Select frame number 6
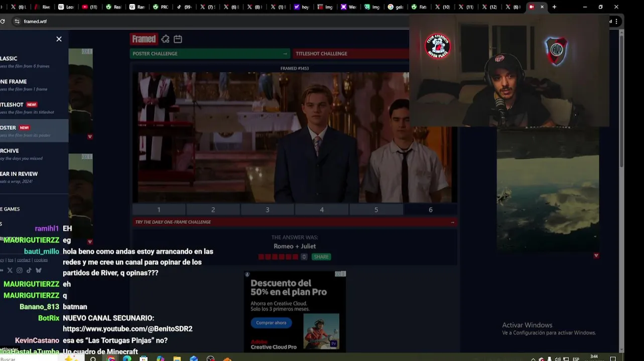 pyautogui.click(x=430, y=210)
